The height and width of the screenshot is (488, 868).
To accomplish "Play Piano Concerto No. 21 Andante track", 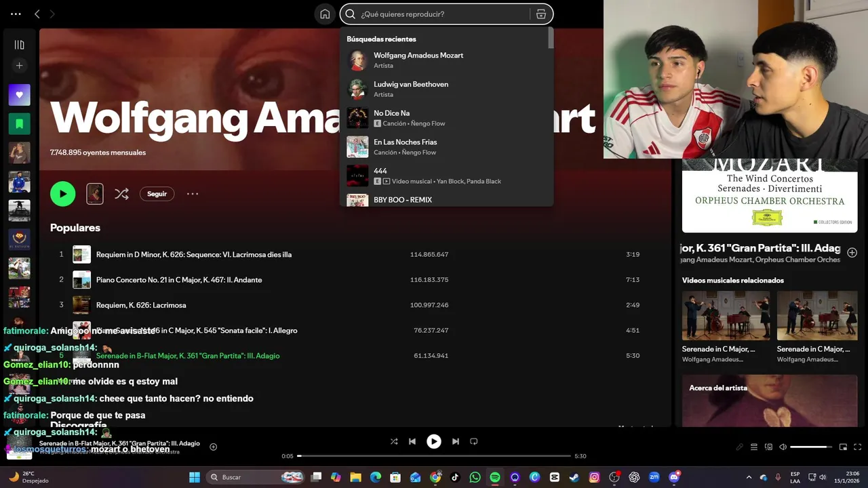I will [179, 280].
